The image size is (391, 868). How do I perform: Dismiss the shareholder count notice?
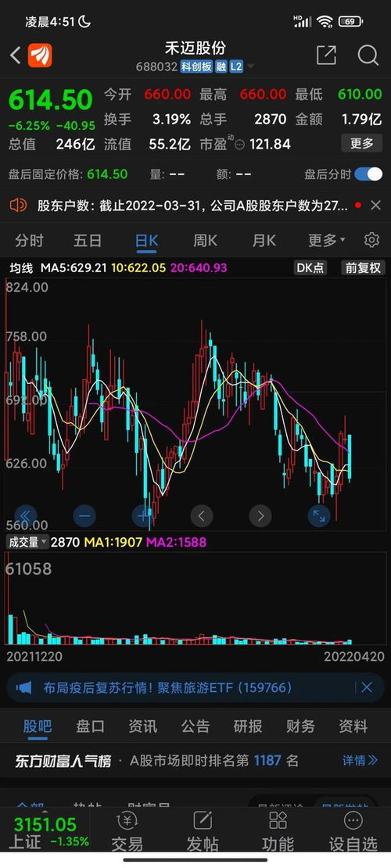(x=375, y=206)
